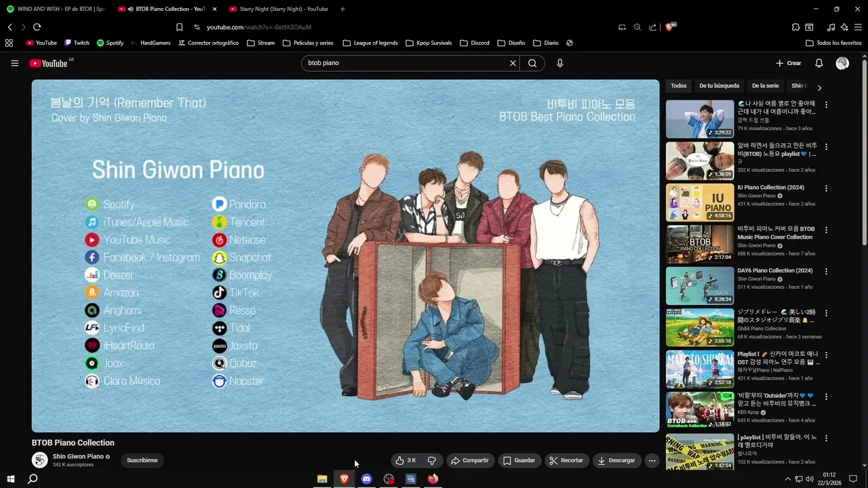Open the IU Piano Collection (2024) thumbnail
Screen dimensions: 868x488
point(700,202)
